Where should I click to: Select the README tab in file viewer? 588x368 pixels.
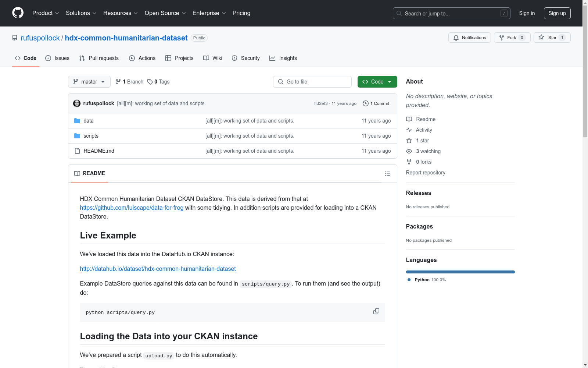point(90,173)
